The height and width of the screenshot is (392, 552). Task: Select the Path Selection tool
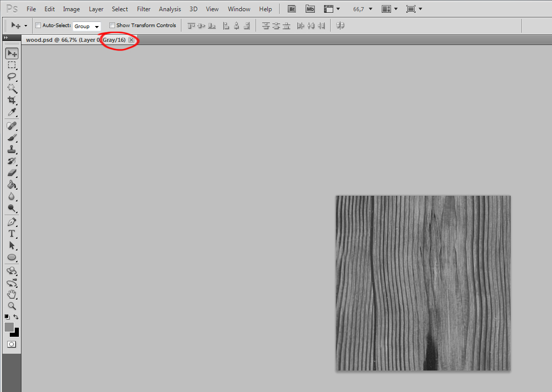point(12,246)
